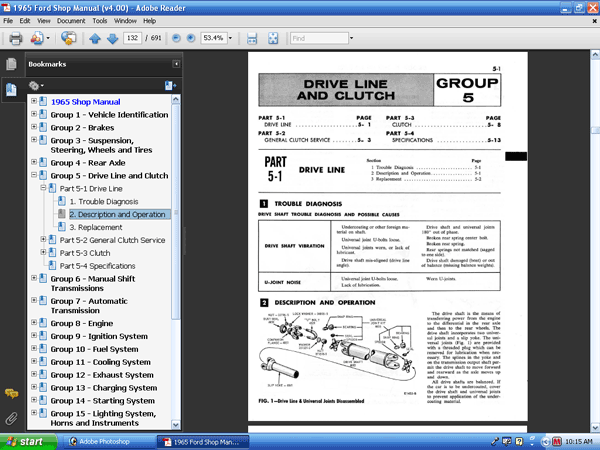600x450 pixels.
Task: Click bookmarks panel scroll up arrow
Action: [x=176, y=99]
